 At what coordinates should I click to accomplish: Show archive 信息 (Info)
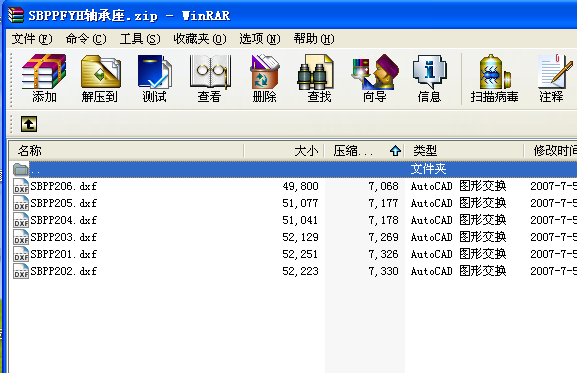(x=429, y=78)
